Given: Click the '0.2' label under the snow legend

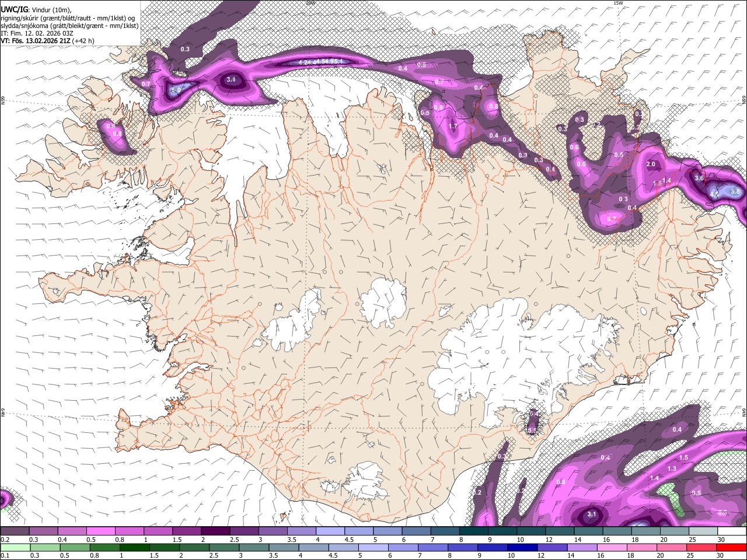Looking at the screenshot, I should (x=5, y=540).
